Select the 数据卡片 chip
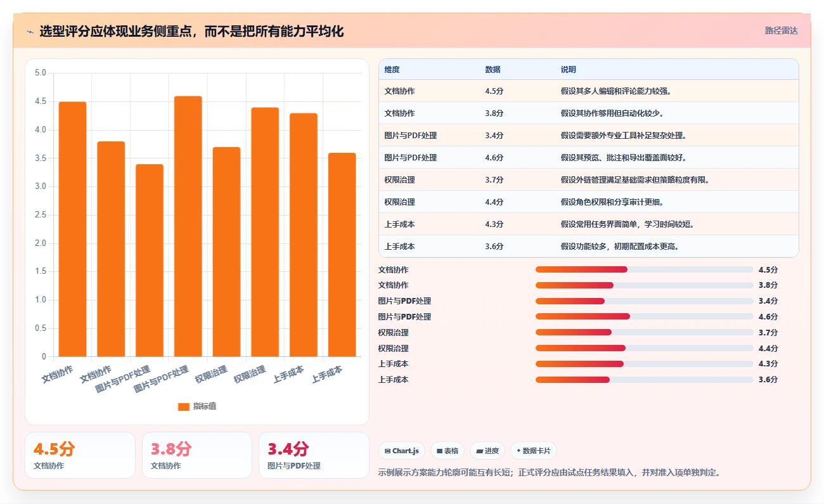Image resolution: width=824 pixels, height=504 pixels. pyautogui.click(x=534, y=451)
